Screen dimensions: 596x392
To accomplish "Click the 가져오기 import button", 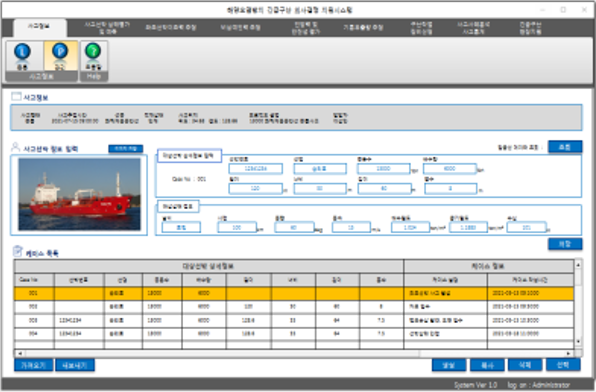I will coord(33,365).
